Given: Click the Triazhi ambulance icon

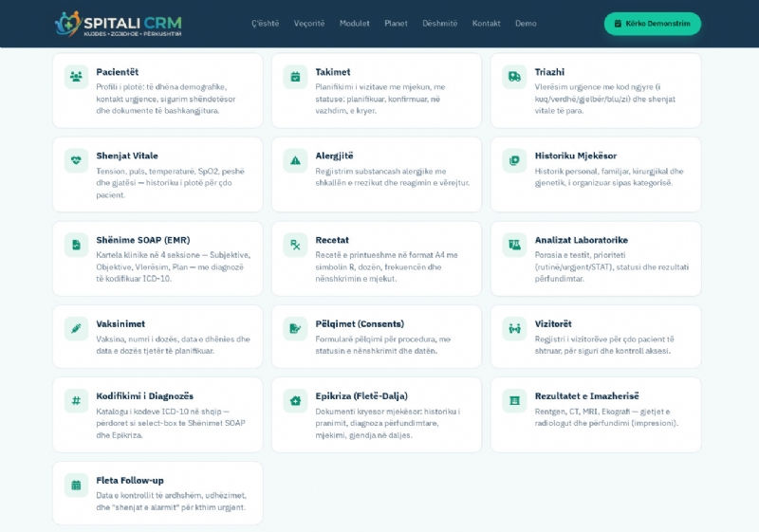Looking at the screenshot, I should (514, 77).
